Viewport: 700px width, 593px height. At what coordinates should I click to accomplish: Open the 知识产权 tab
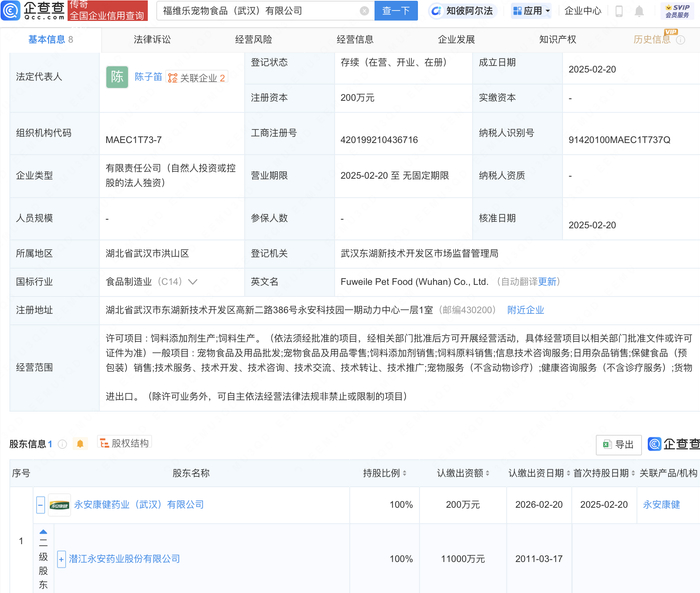[558, 40]
